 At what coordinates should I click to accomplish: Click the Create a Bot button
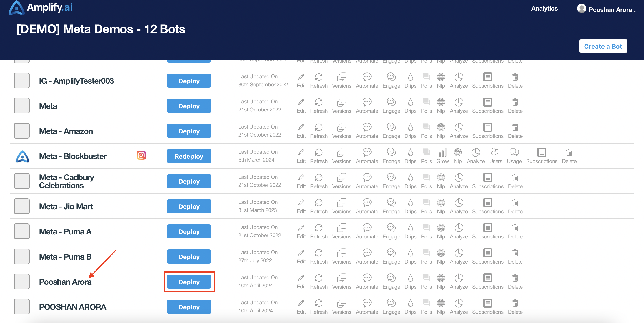coord(603,46)
